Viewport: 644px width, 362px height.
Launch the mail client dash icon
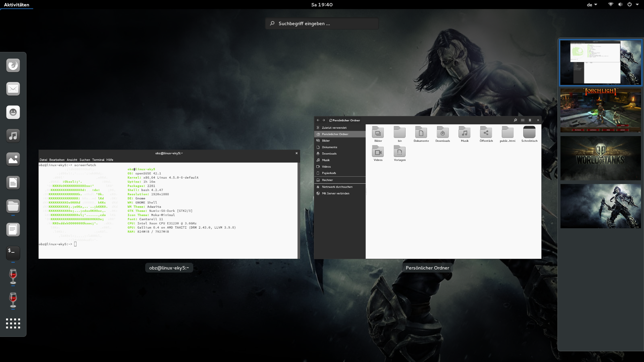pos(13,89)
